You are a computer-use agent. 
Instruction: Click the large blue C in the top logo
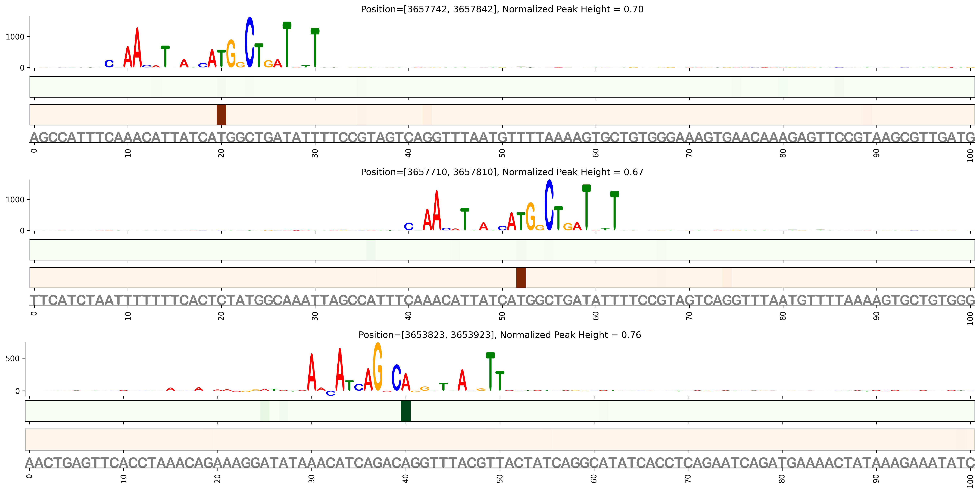click(x=250, y=42)
